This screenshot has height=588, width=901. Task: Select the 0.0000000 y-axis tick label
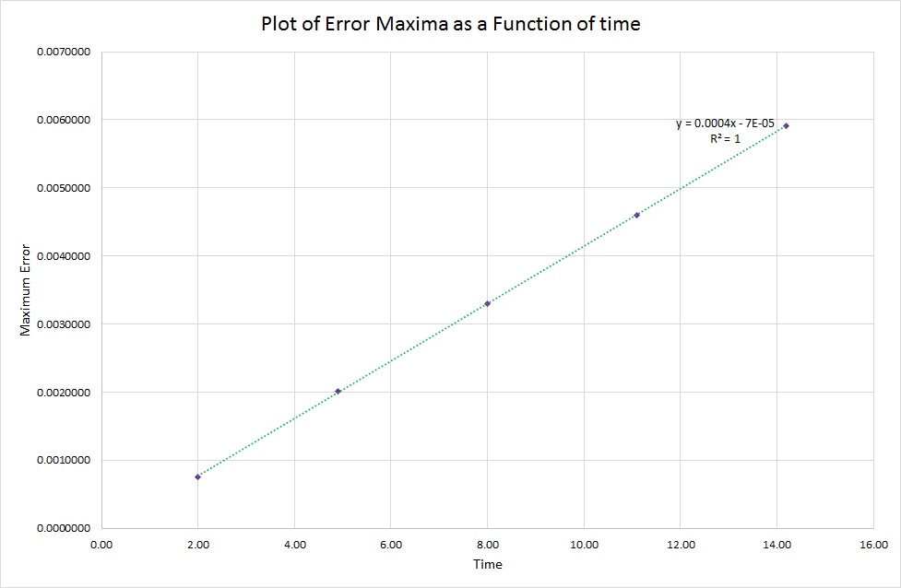pos(63,529)
